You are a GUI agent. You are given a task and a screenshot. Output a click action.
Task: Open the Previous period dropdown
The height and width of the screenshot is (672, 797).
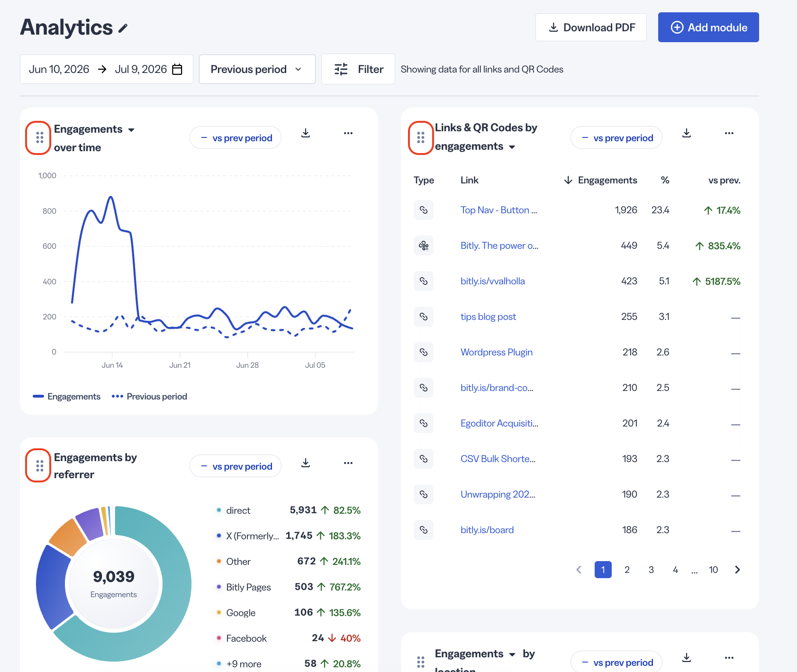point(257,69)
